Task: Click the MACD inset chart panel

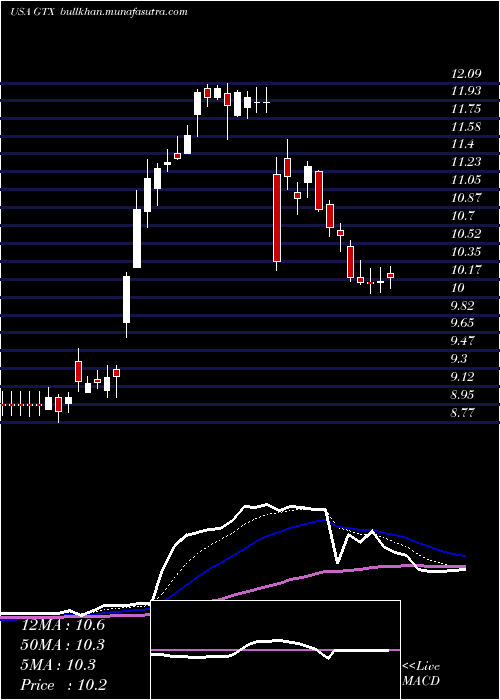Action: 275,650
